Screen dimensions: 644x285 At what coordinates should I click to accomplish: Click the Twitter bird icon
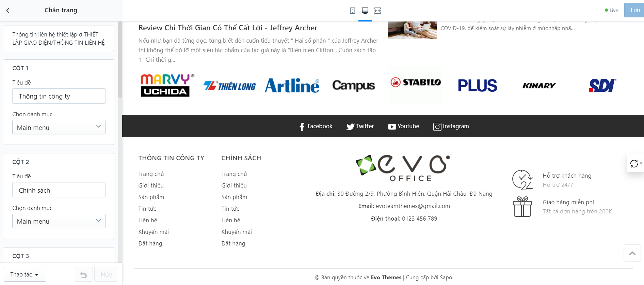350,126
